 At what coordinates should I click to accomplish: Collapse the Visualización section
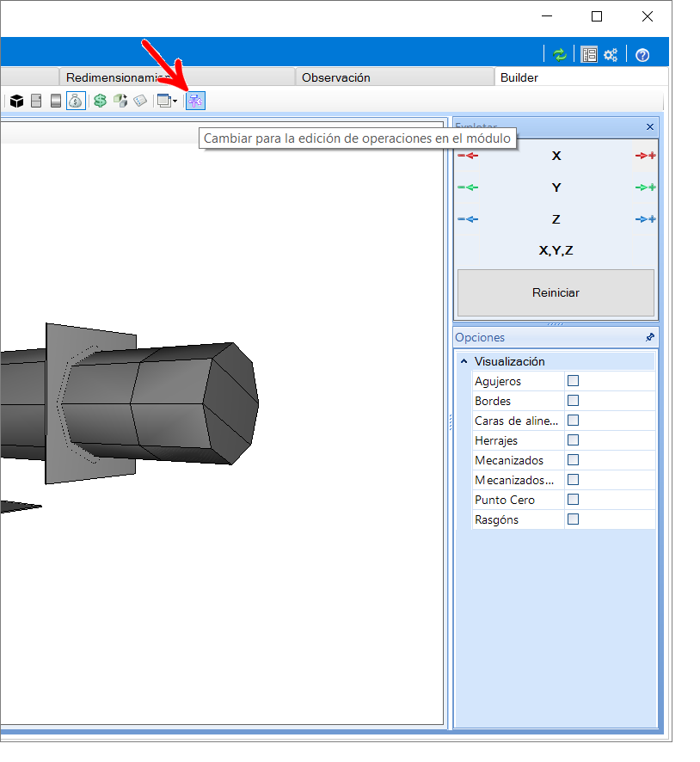click(x=464, y=361)
